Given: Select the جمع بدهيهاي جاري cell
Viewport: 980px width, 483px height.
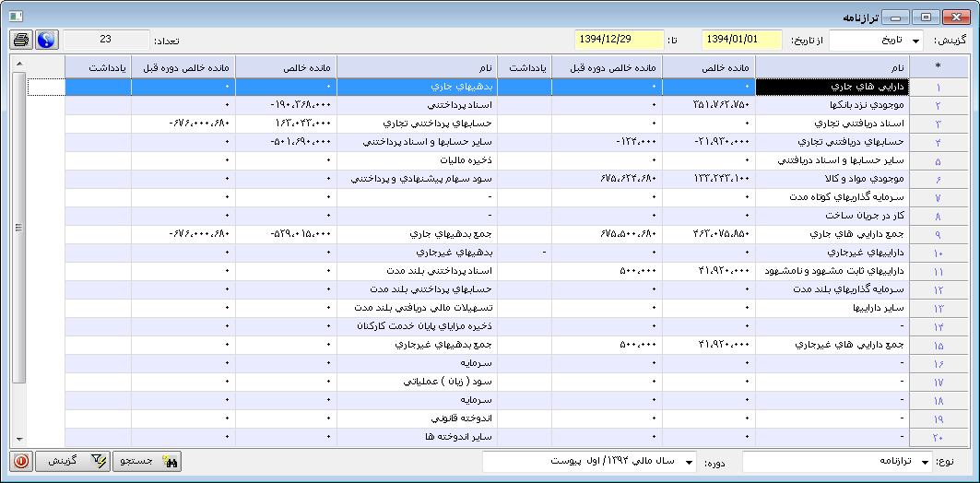Looking at the screenshot, I should point(418,234).
